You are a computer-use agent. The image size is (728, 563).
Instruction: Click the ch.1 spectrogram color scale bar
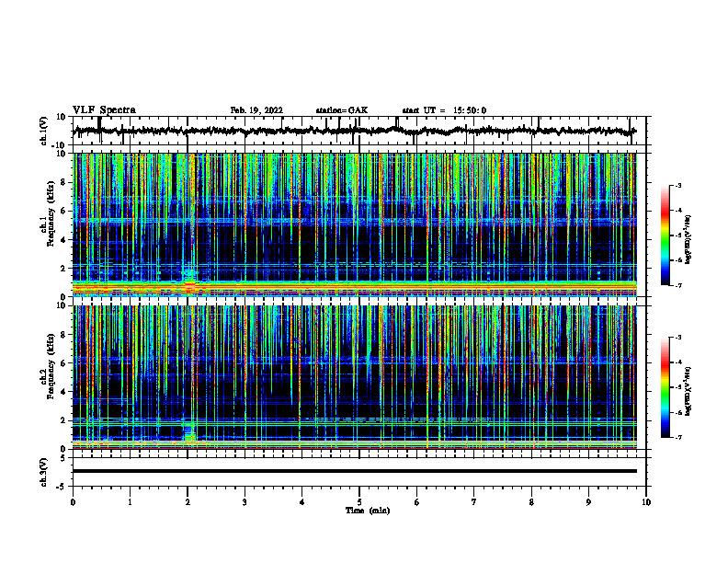(665, 236)
